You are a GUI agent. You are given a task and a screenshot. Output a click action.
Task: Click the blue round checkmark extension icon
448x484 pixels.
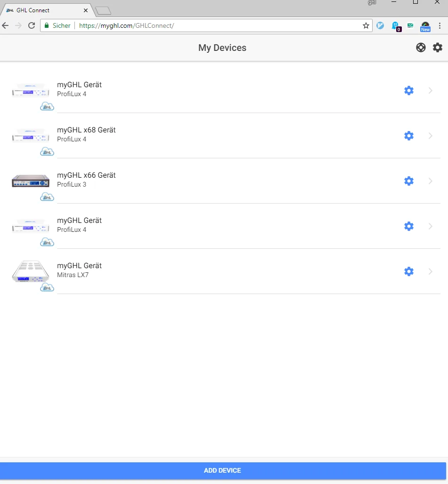[380, 25]
